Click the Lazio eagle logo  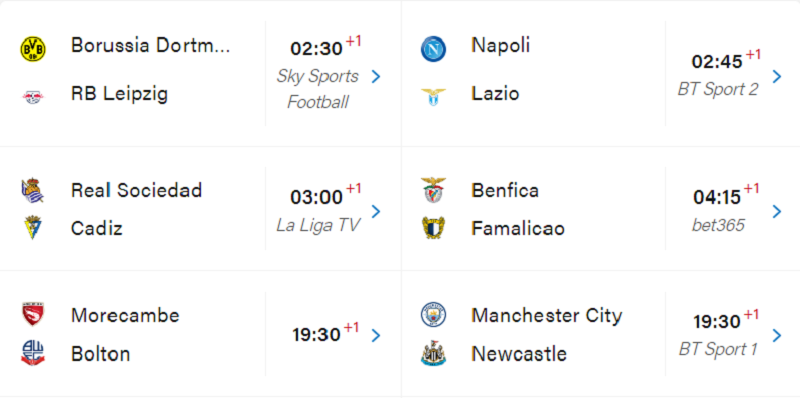[x=433, y=96]
